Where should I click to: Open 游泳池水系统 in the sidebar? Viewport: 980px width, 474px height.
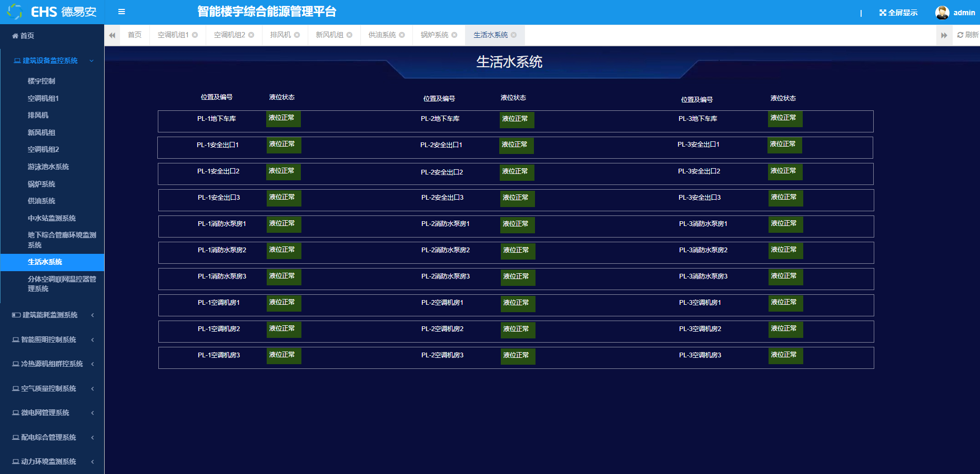coord(48,167)
